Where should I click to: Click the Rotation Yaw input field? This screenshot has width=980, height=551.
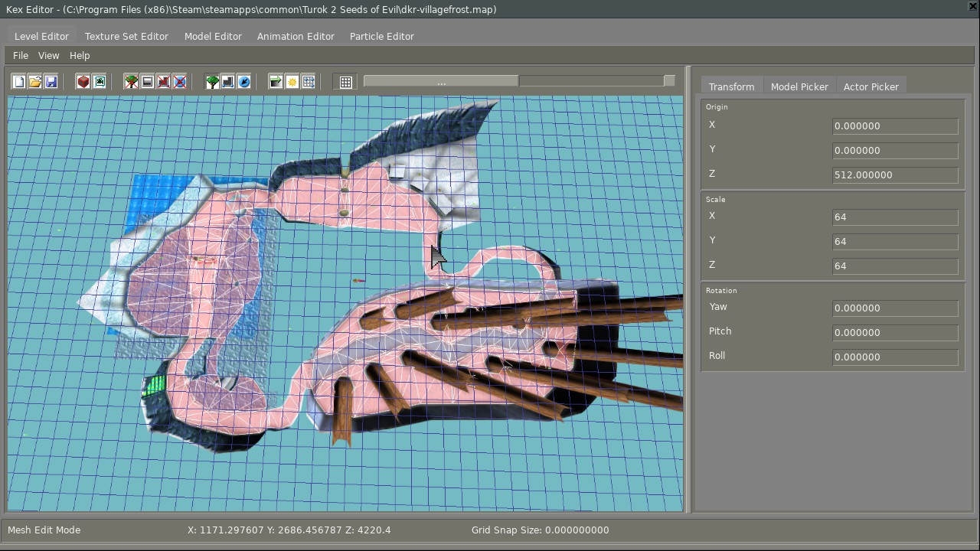[x=894, y=308]
